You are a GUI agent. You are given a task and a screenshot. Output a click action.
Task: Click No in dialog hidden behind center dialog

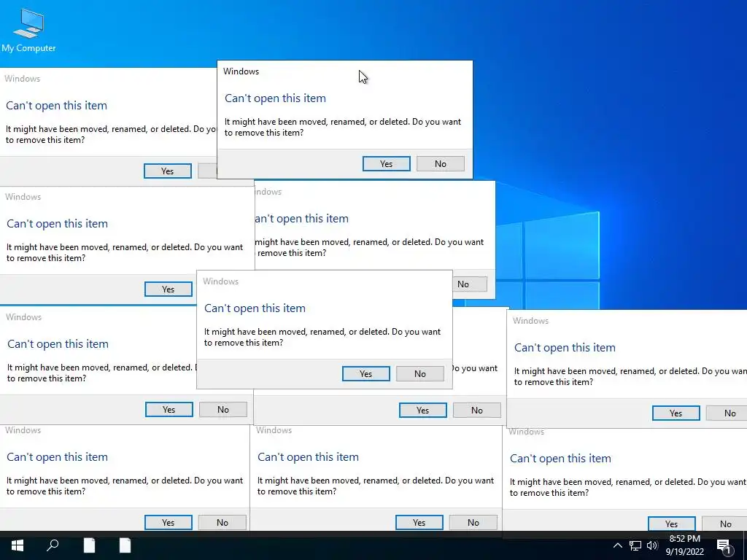coord(477,410)
